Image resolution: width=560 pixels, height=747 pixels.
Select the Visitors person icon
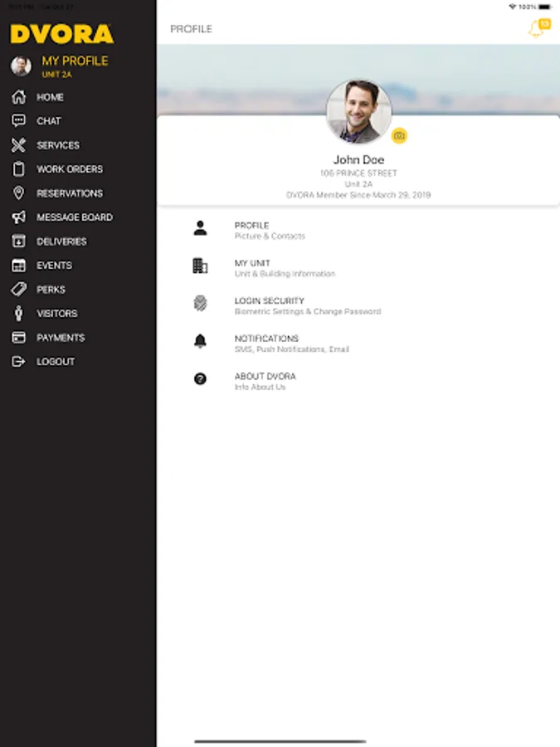pyautogui.click(x=18, y=313)
